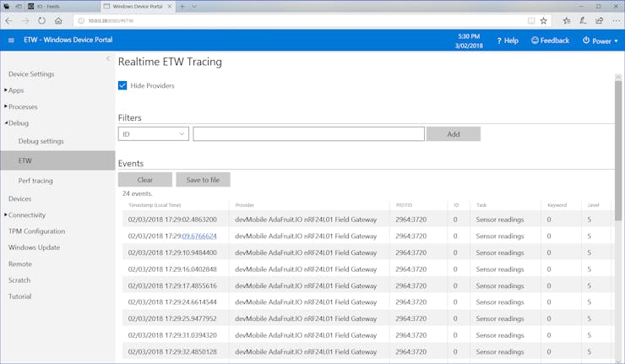Click timestamp 02/03/2018 17:29:16.0402848
Image resolution: width=625 pixels, height=364 pixels.
coord(172,269)
